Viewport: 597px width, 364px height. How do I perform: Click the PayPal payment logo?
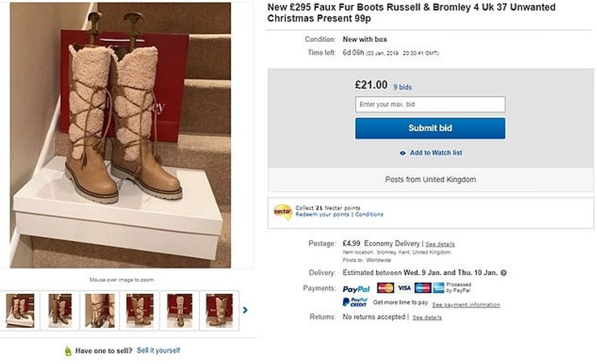coord(356,289)
